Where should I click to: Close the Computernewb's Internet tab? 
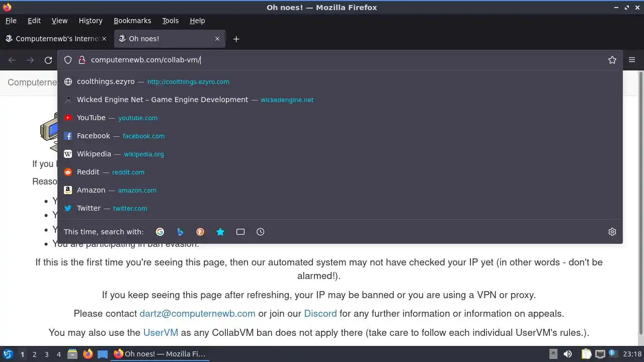(104, 39)
